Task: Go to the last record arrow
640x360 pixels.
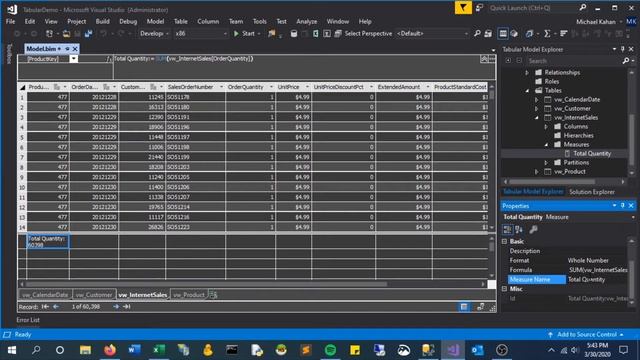Action: click(x=127, y=307)
